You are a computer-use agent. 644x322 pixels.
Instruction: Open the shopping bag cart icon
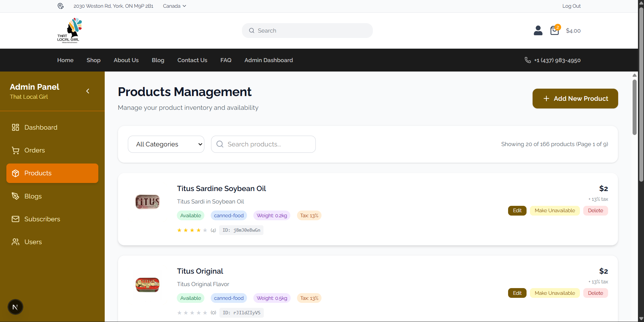coord(554,30)
